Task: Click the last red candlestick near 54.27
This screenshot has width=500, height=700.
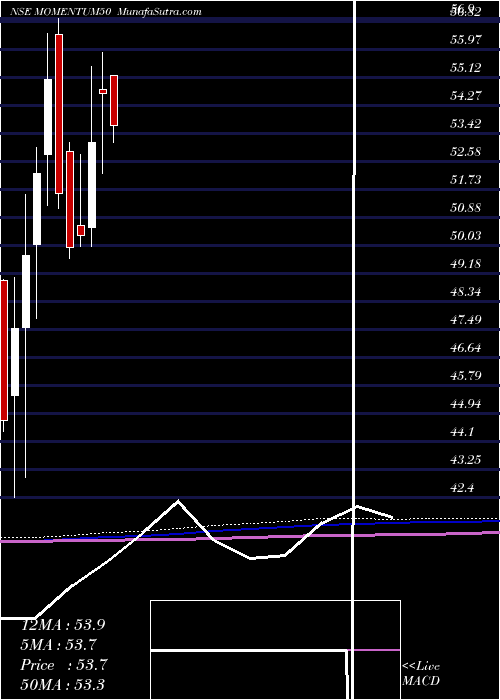Action: point(114,100)
